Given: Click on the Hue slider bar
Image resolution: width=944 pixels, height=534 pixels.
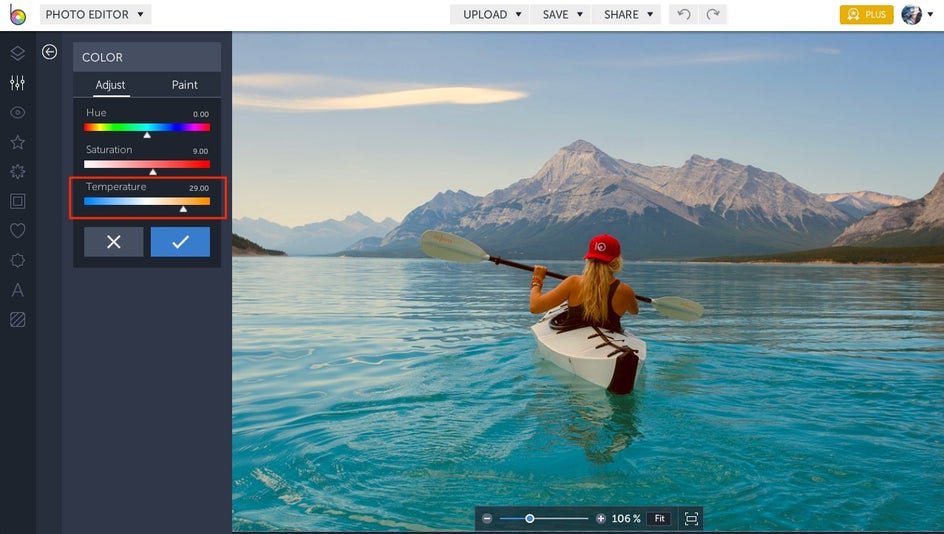Looking at the screenshot, I should point(147,127).
